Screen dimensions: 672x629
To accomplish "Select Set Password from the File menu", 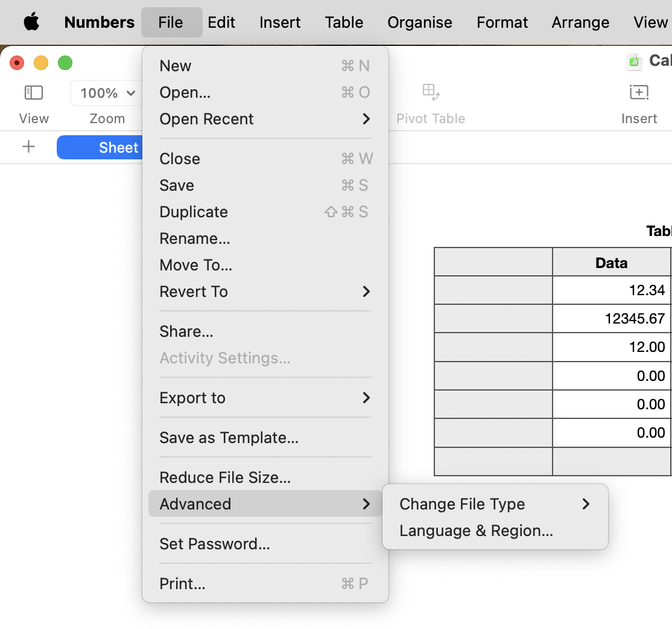I will 214,544.
